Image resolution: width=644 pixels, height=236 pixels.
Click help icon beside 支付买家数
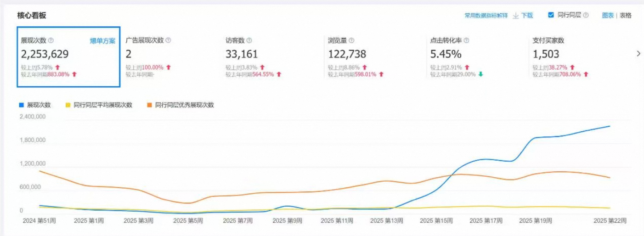click(x=569, y=40)
